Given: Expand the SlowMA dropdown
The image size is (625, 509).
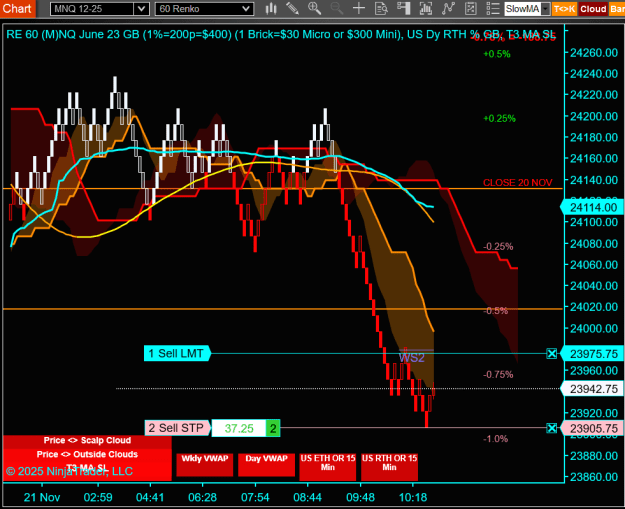Looking at the screenshot, I should tap(546, 9).
